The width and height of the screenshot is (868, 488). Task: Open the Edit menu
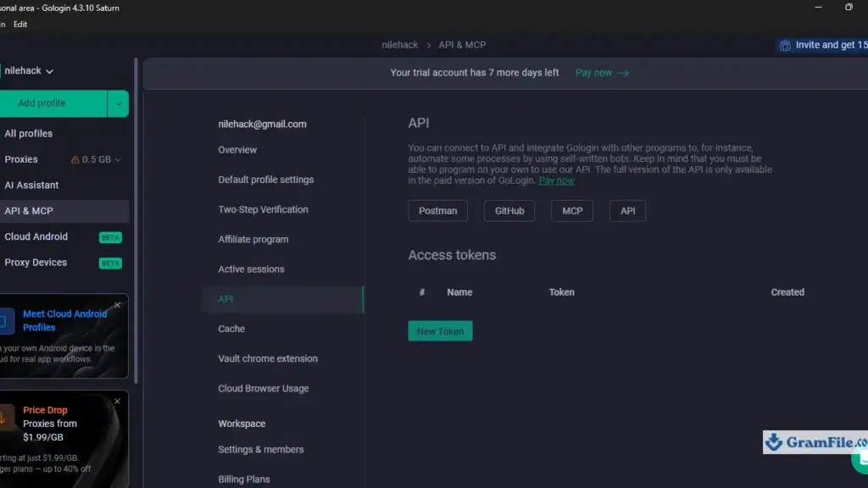pyautogui.click(x=20, y=25)
